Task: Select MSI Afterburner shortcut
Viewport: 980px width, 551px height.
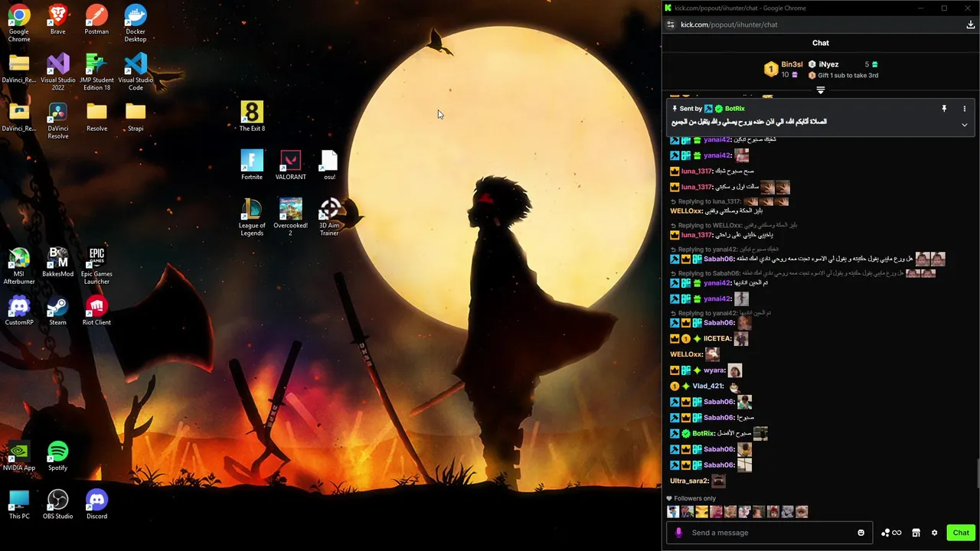Action: [19, 266]
